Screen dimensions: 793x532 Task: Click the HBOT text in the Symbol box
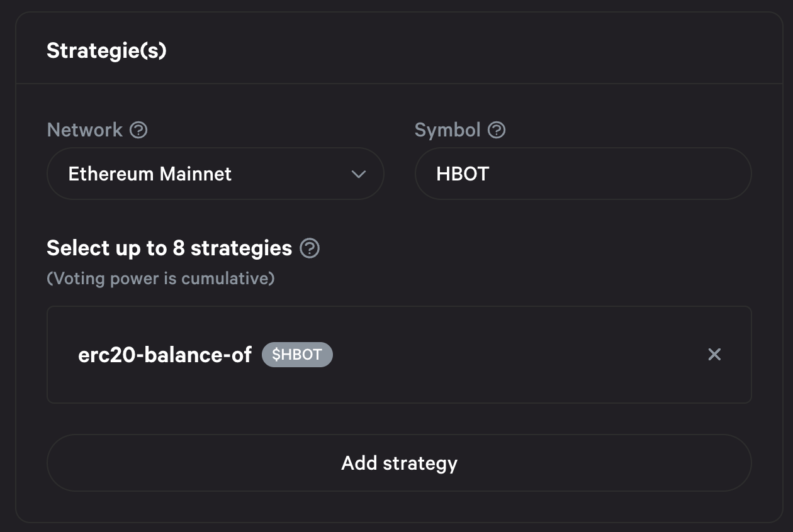[x=463, y=174]
